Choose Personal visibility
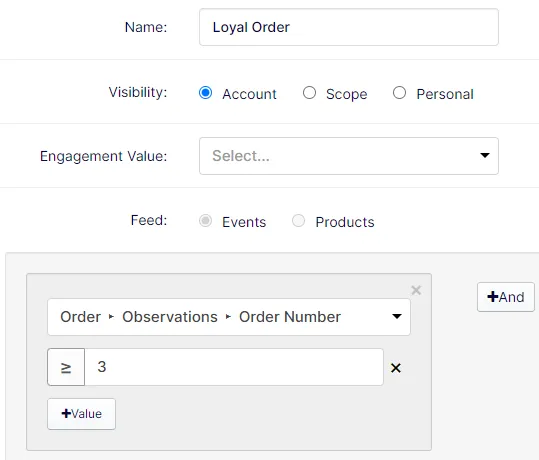The width and height of the screenshot is (539, 460). [399, 93]
